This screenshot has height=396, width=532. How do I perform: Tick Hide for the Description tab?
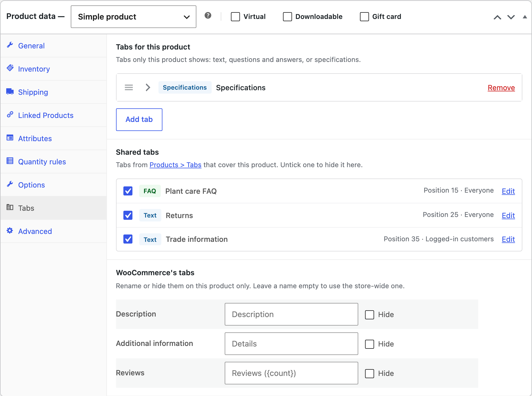coord(370,315)
